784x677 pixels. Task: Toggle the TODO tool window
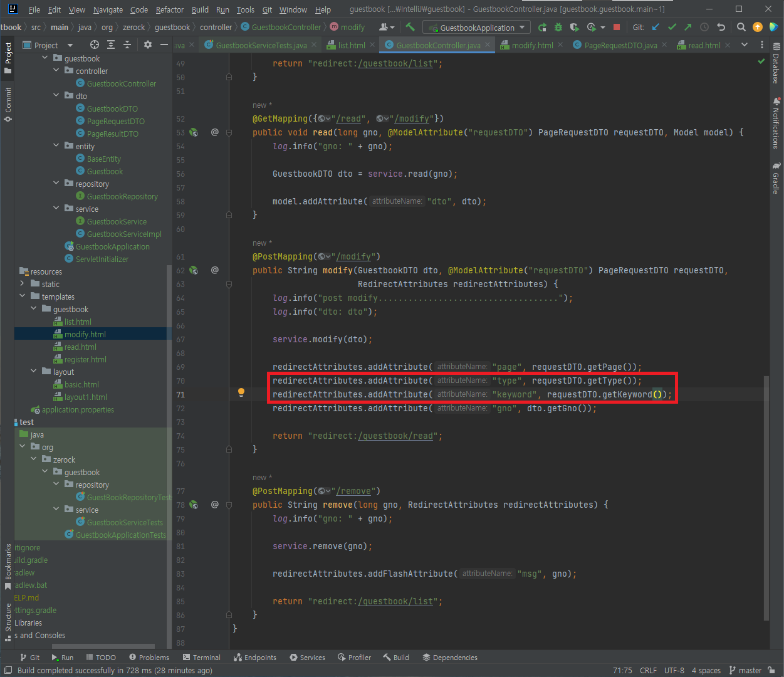(101, 658)
